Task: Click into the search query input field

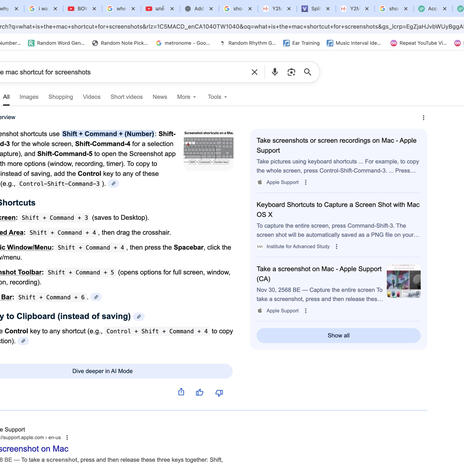Action: point(123,72)
